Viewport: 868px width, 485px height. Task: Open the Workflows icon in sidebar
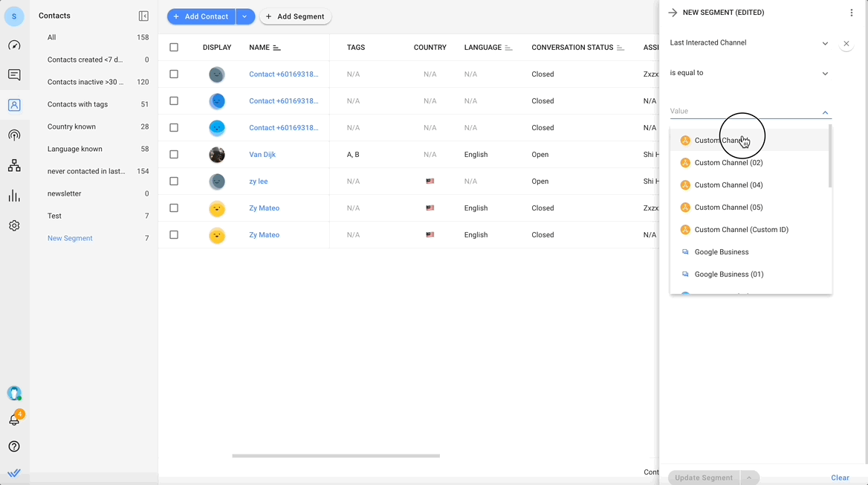pos(14,166)
